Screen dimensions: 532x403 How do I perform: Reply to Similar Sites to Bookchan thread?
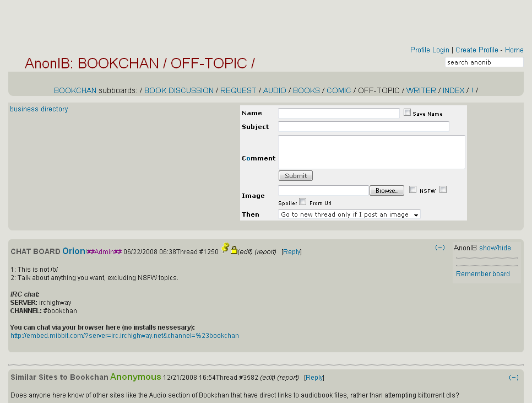314,378
